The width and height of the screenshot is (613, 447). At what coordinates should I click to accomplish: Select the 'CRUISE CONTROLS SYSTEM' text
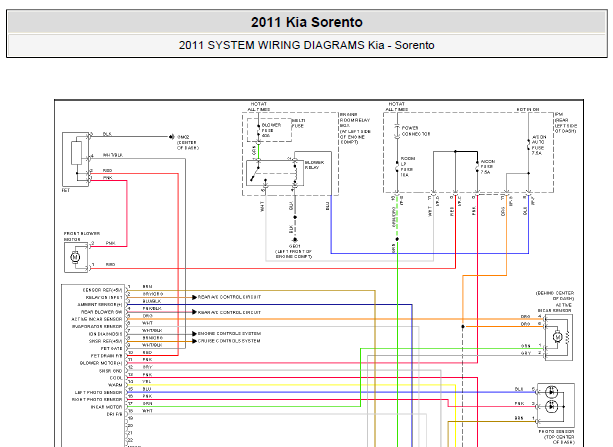229,341
